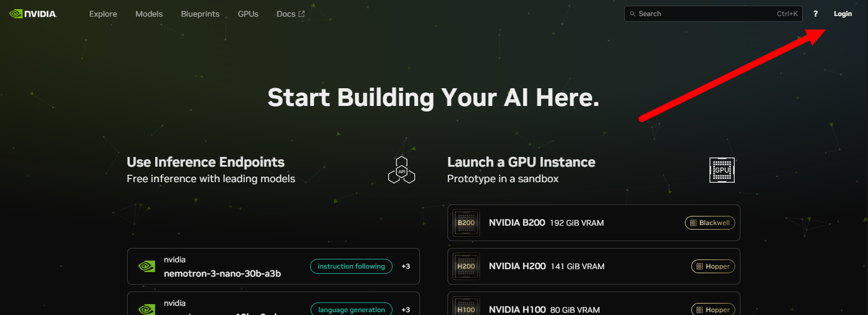
Task: Click the instruction following tag
Action: coord(351,266)
